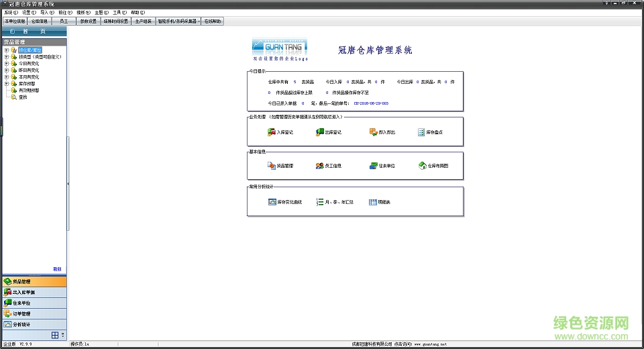Expand the 库存预警 tree node

(x=7, y=83)
